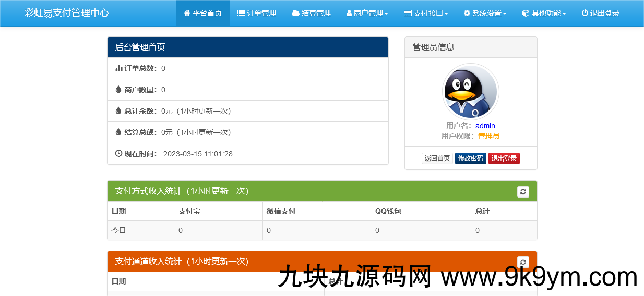
Task: Open the 其他功能 dropdown menu
Action: [544, 13]
